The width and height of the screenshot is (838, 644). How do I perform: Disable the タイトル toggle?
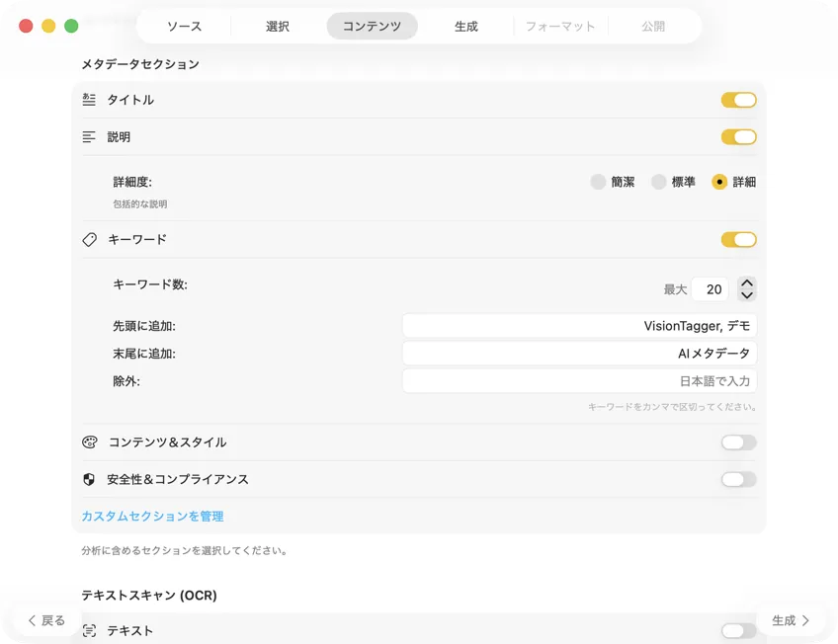tap(738, 99)
